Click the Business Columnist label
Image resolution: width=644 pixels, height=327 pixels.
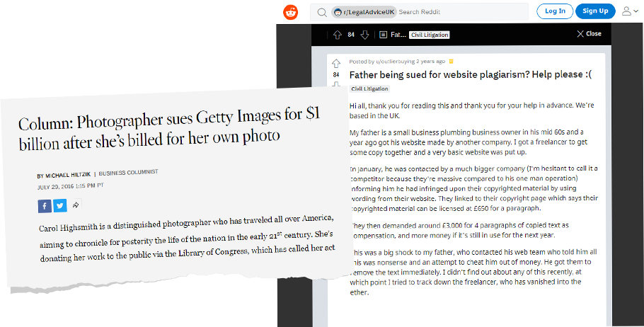[x=128, y=173]
